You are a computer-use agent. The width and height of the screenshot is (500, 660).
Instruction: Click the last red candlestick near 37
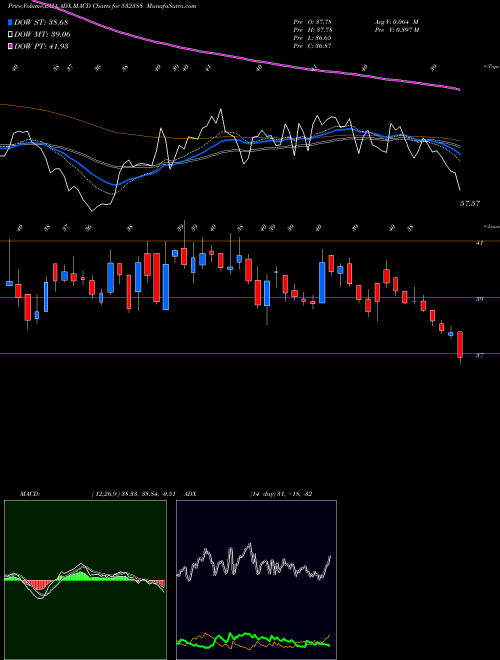pos(460,344)
